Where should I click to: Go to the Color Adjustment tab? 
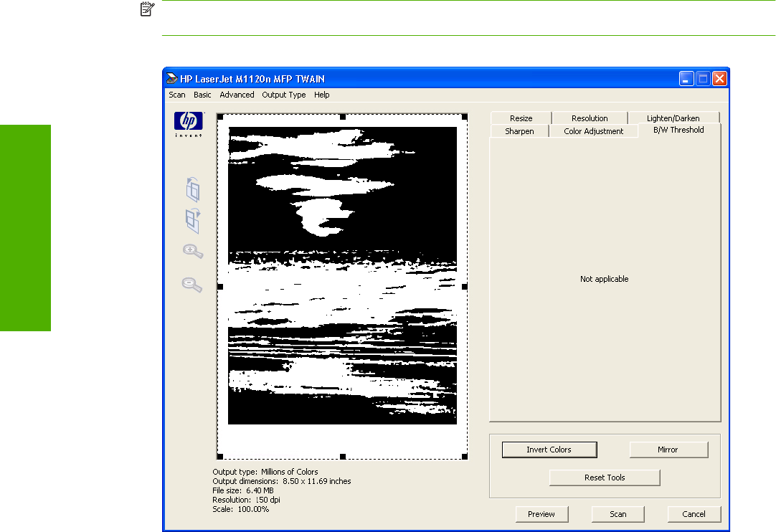593,131
